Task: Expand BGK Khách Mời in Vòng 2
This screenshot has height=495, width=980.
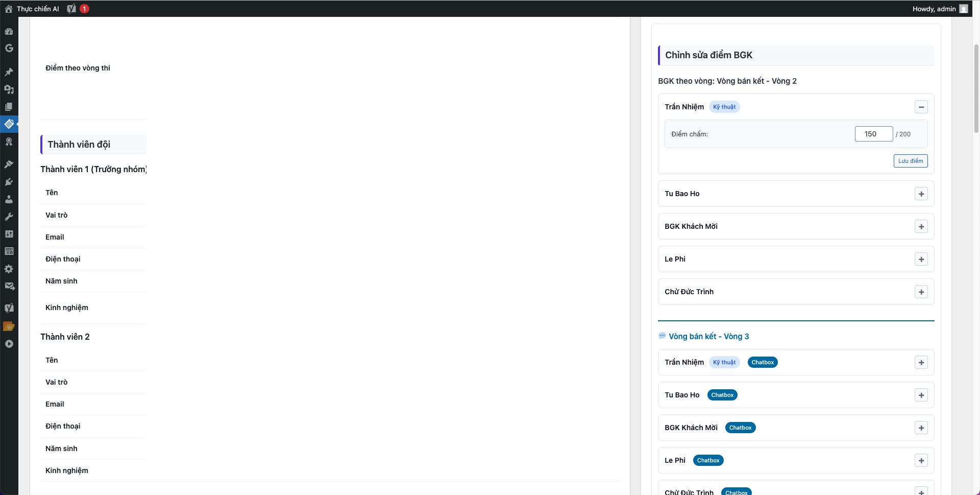Action: tap(921, 227)
